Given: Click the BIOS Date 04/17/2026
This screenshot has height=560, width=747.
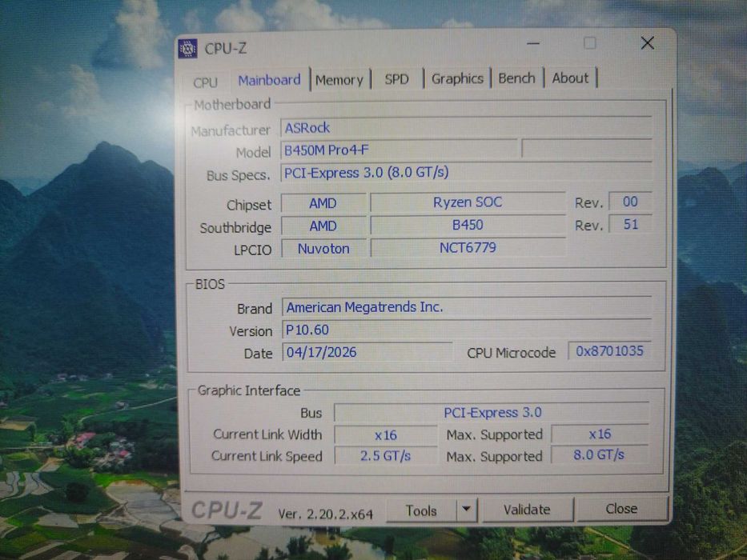Looking at the screenshot, I should 367,352.
